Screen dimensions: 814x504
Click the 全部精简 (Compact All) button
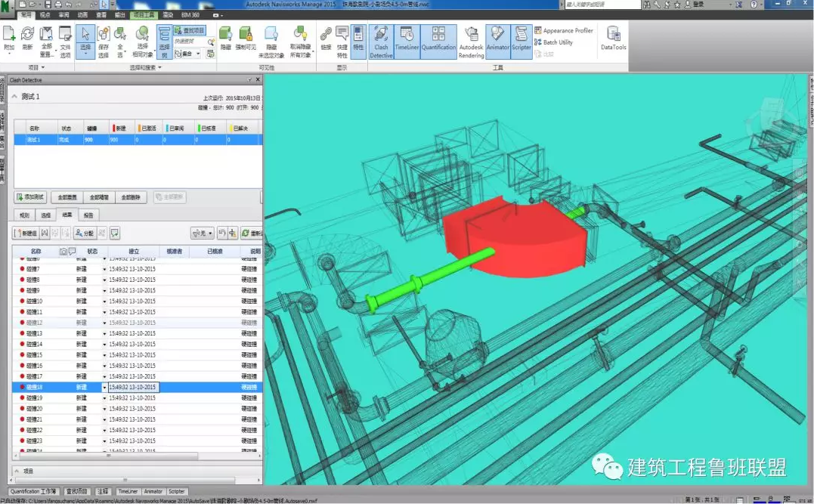(x=99, y=197)
